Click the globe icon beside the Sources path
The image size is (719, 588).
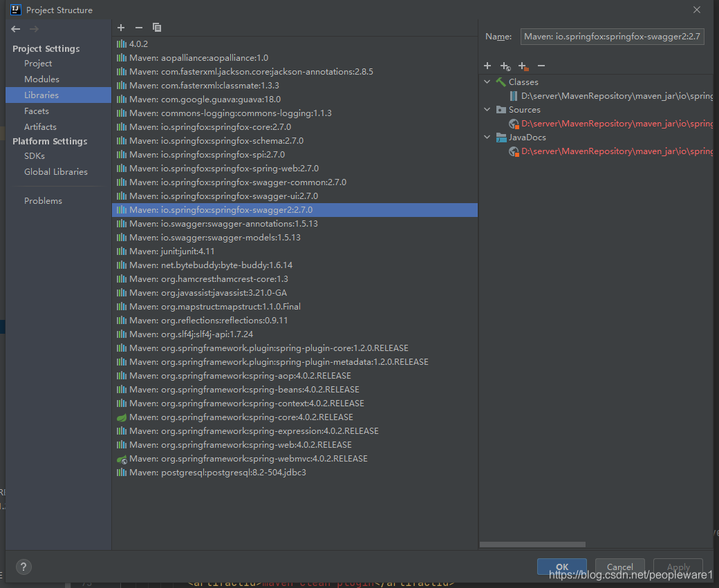coord(514,124)
